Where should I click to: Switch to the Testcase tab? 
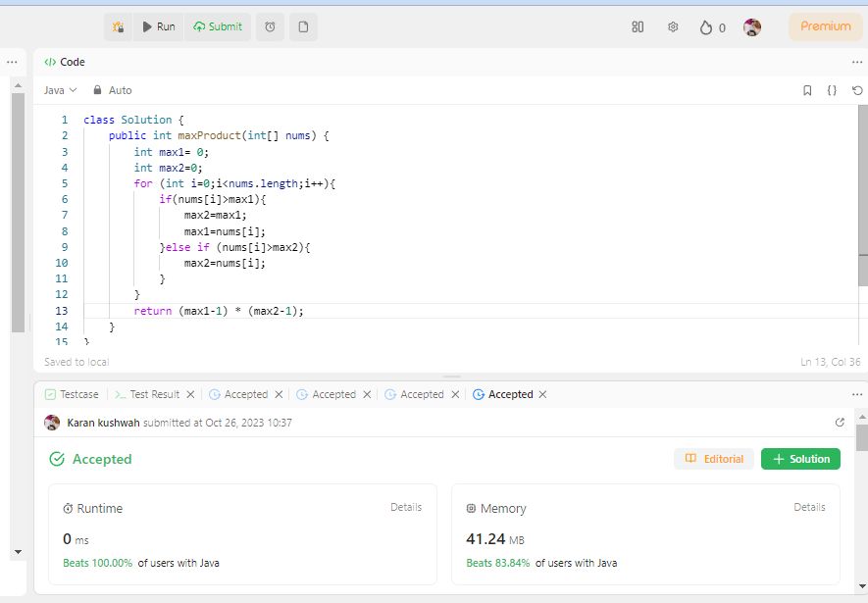coord(72,394)
